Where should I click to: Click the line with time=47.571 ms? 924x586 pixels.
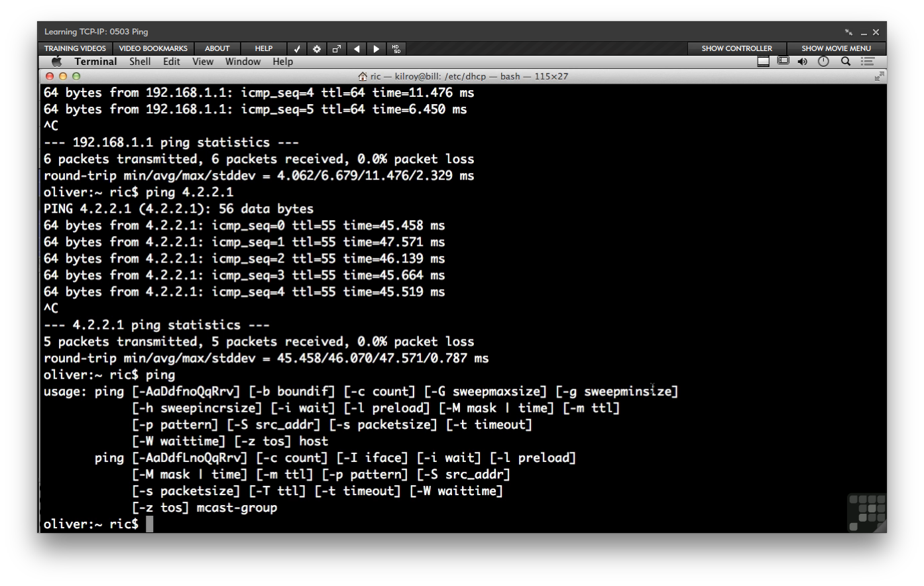[244, 242]
